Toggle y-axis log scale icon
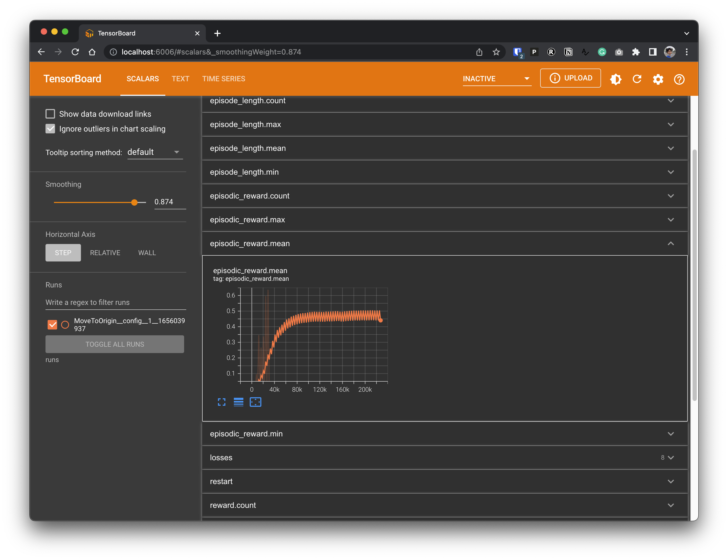Image resolution: width=728 pixels, height=560 pixels. point(239,402)
